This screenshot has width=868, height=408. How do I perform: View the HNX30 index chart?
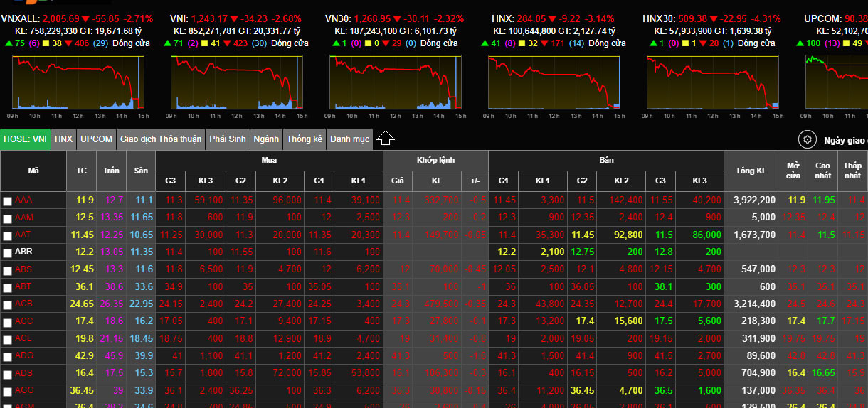point(713,82)
